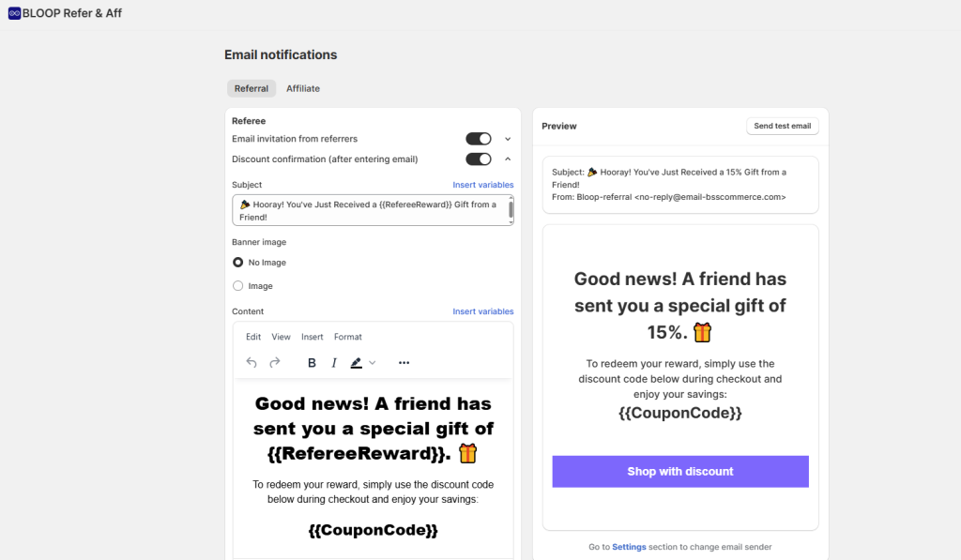
Task: Click the Send test email button
Action: point(782,125)
